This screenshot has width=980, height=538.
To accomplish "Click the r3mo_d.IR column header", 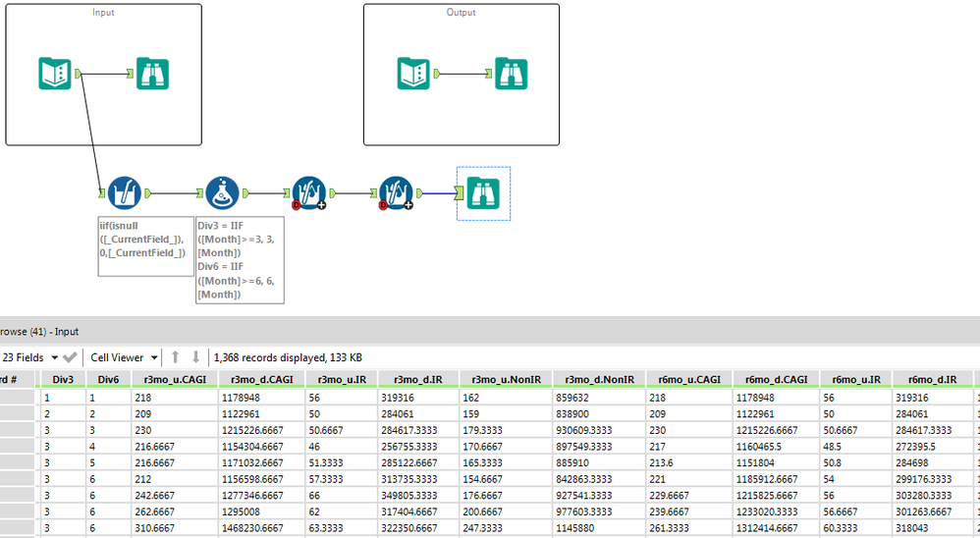I will pos(418,379).
